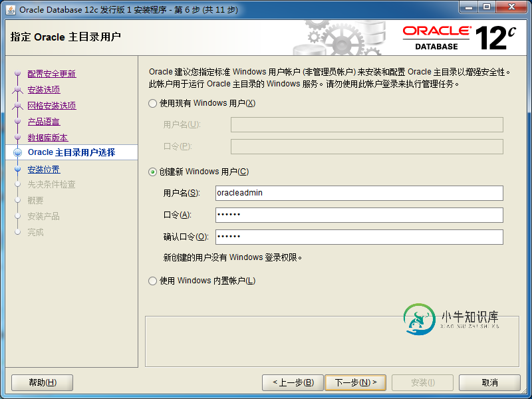
Task: Go to the 安装位置 step
Action: 44,170
